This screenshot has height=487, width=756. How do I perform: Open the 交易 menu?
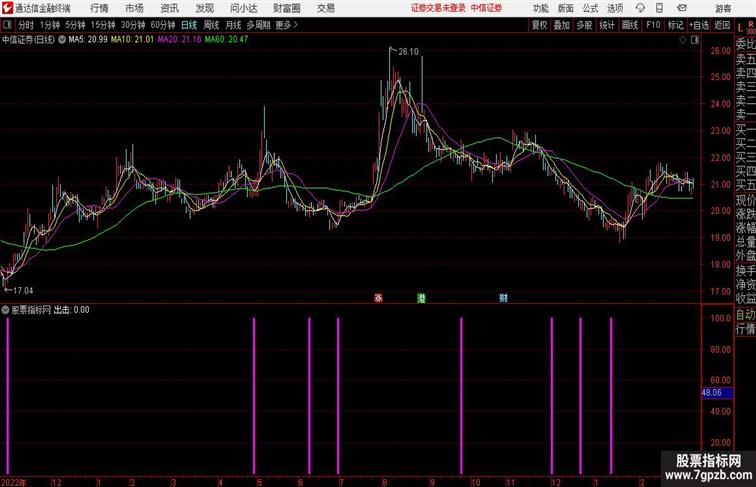click(x=326, y=8)
